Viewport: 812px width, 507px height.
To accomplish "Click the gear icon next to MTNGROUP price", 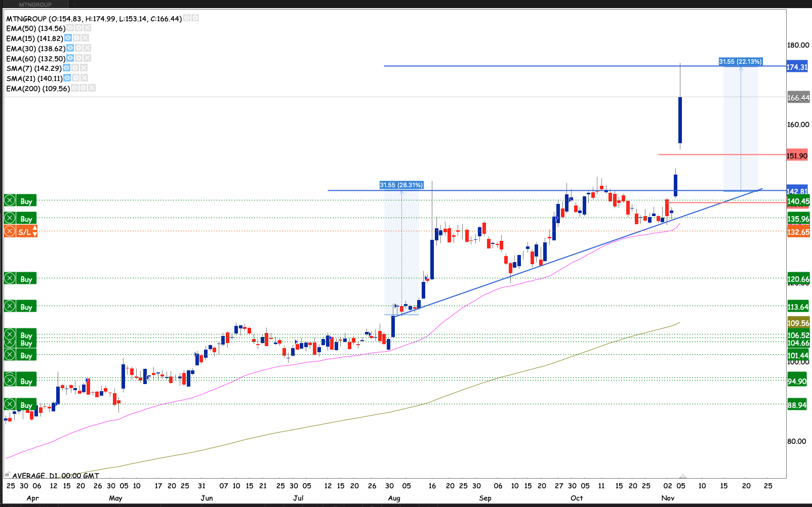I will 195,18.
